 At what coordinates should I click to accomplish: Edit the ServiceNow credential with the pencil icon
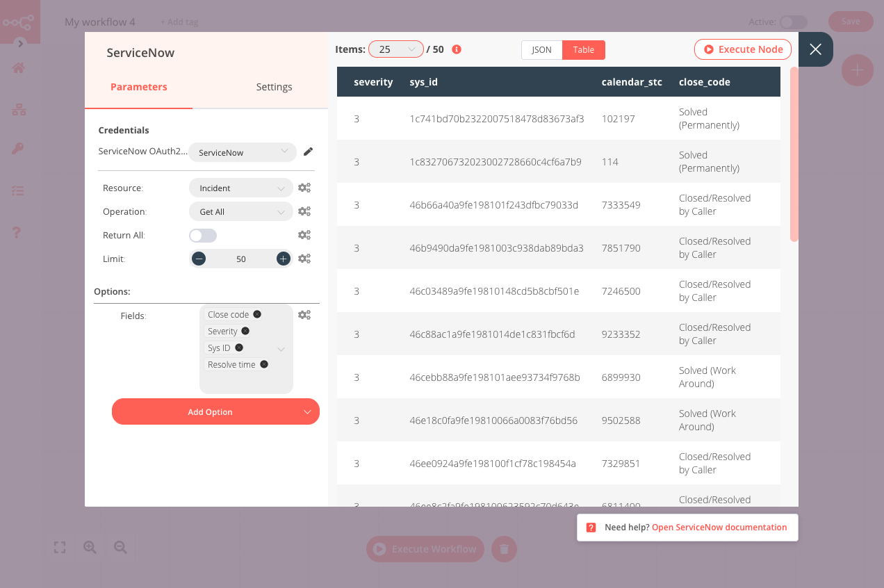pyautogui.click(x=308, y=152)
